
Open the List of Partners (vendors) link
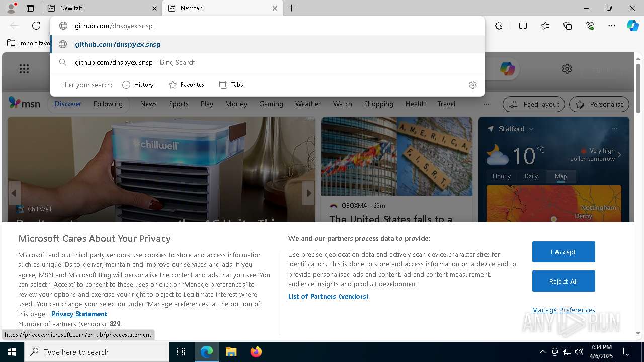coord(329,296)
